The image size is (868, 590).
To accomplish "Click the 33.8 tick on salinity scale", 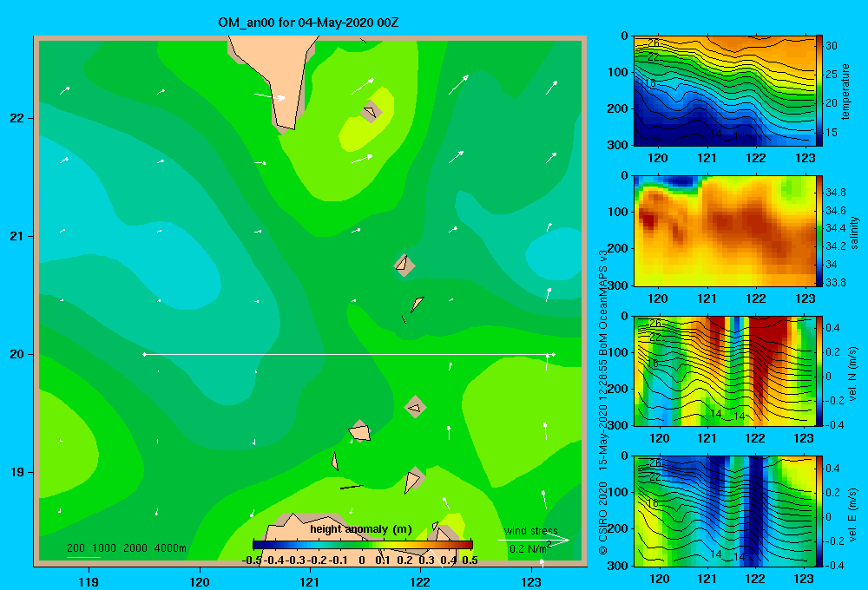I will pyautogui.click(x=835, y=282).
